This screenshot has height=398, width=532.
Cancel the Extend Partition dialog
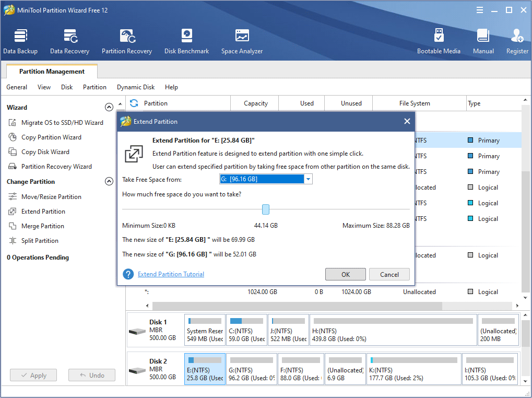389,274
